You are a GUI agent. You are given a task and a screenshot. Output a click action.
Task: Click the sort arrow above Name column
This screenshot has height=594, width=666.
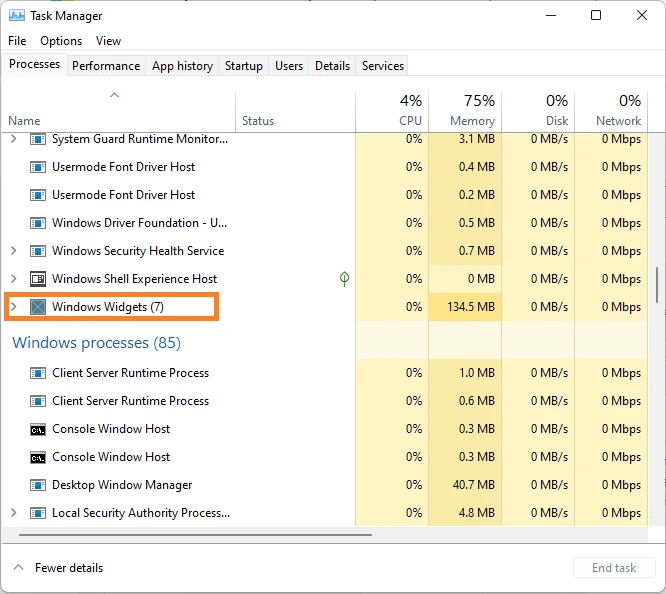[114, 95]
